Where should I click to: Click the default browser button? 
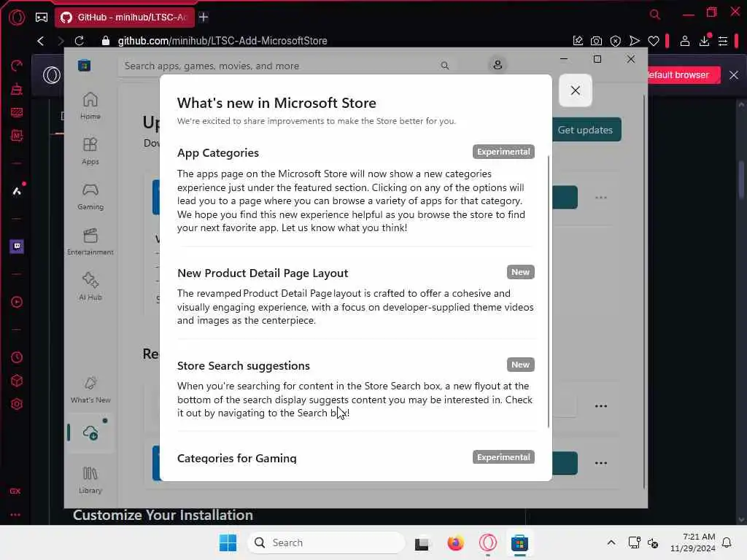(683, 75)
